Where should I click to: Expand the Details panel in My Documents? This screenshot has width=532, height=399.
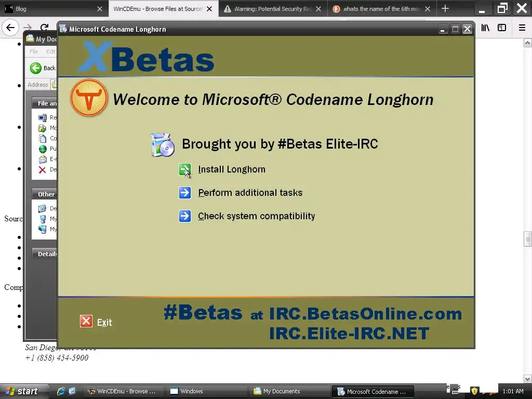coord(45,254)
